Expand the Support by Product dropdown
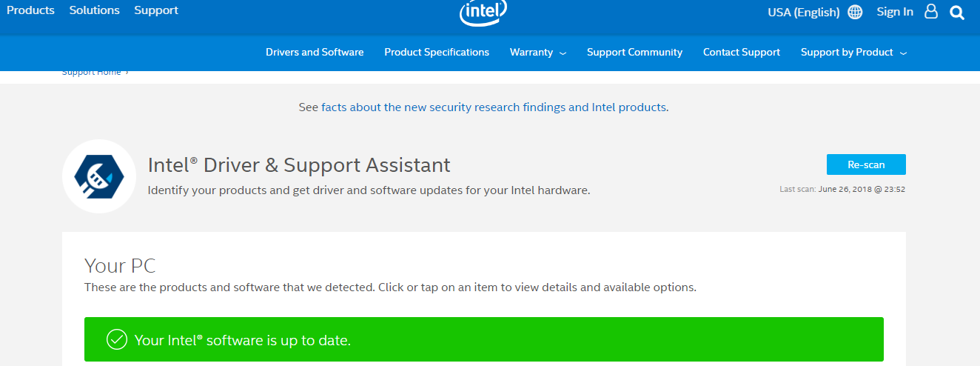 (x=853, y=53)
